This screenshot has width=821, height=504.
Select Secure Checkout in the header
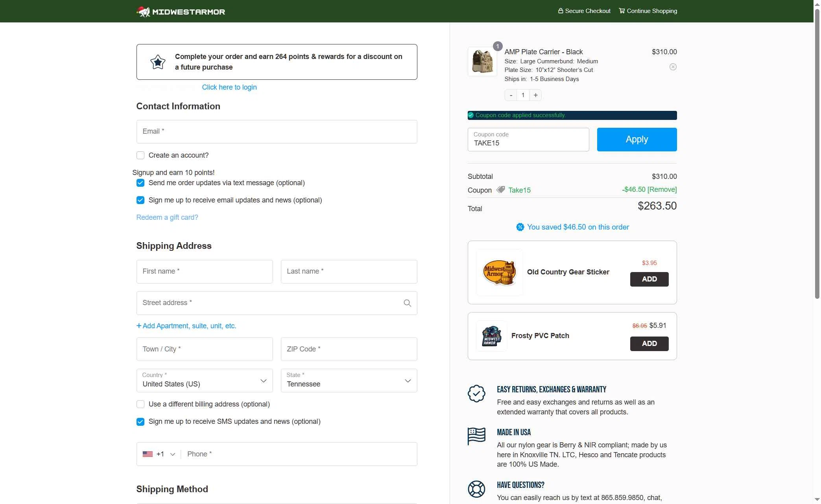584,11
